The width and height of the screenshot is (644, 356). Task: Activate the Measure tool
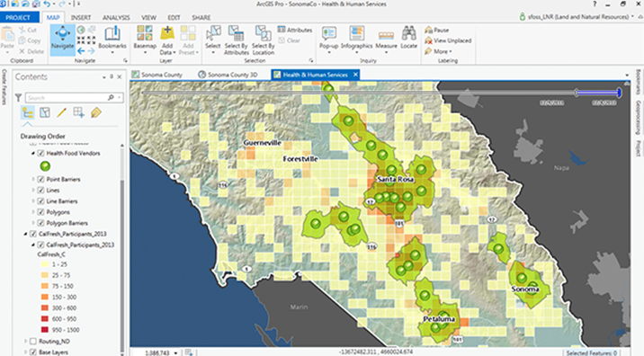coord(386,40)
